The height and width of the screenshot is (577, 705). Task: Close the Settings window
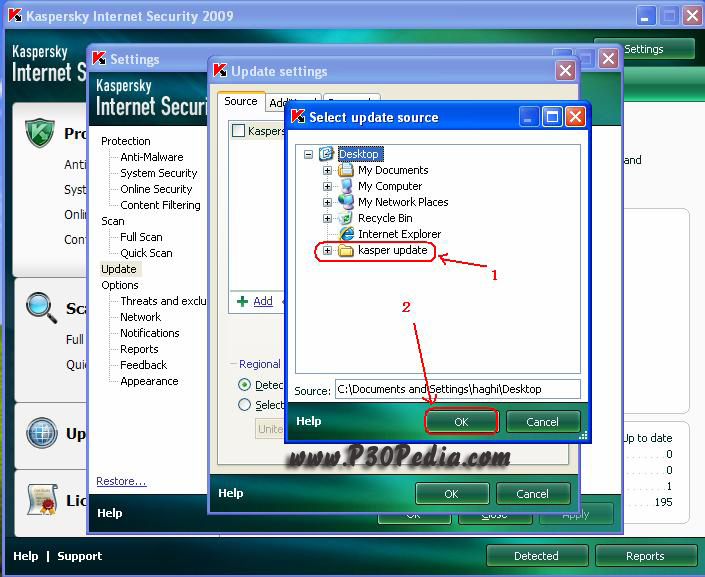pos(608,58)
